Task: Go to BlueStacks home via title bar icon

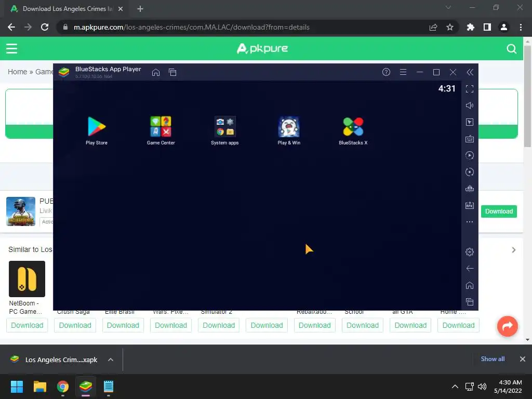Action: 156,72
